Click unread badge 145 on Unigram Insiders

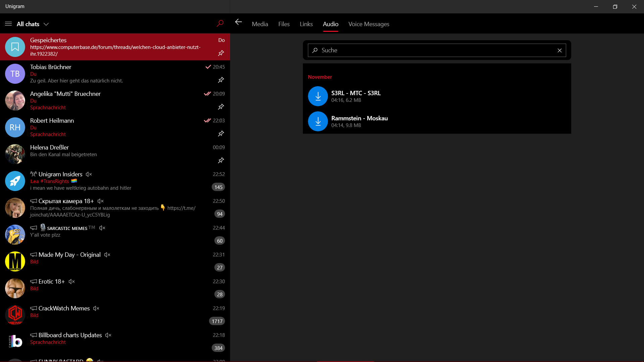(x=218, y=187)
